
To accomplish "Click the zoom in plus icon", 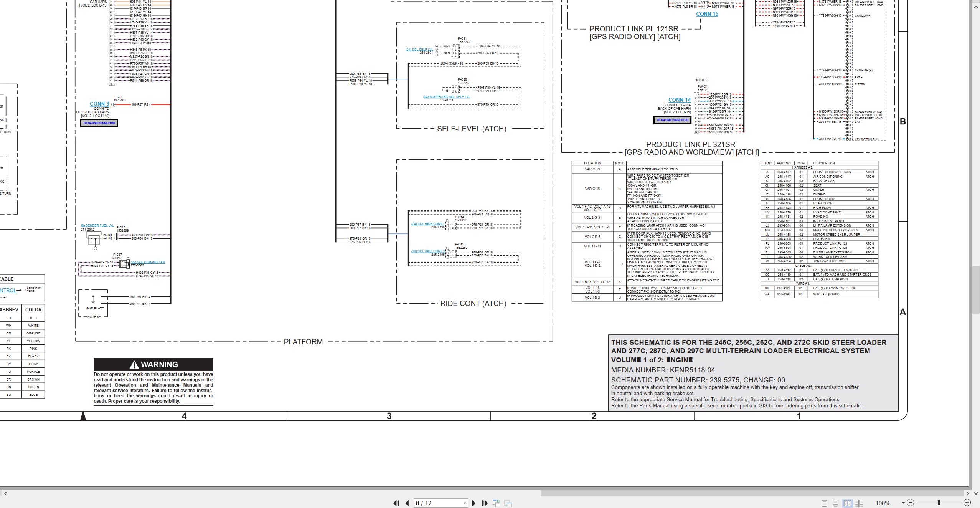I will coord(967,503).
